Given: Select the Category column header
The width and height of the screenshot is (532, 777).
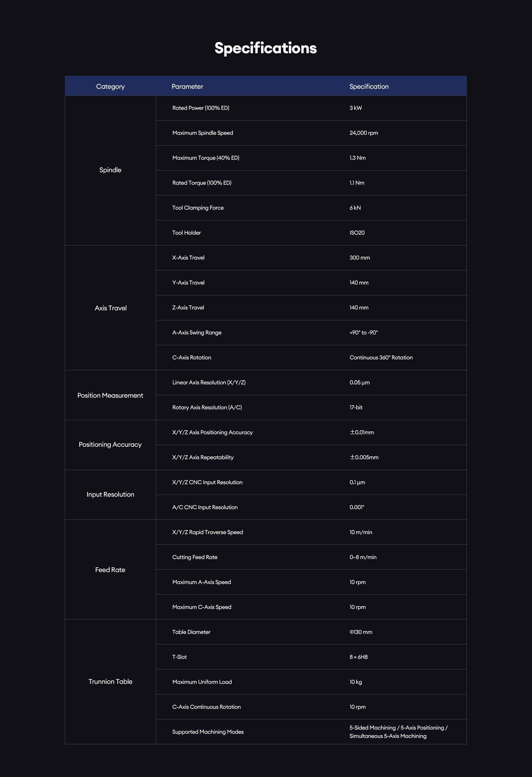Looking at the screenshot, I should click(x=110, y=86).
